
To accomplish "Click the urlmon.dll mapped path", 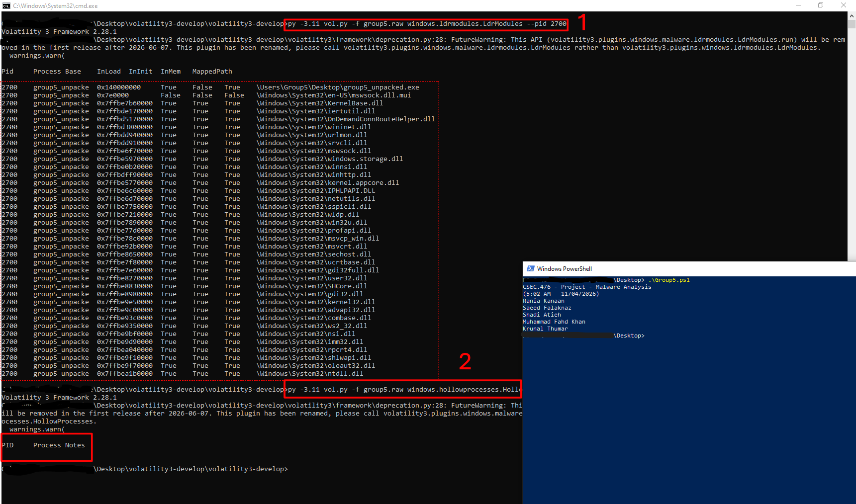I will click(x=312, y=135).
